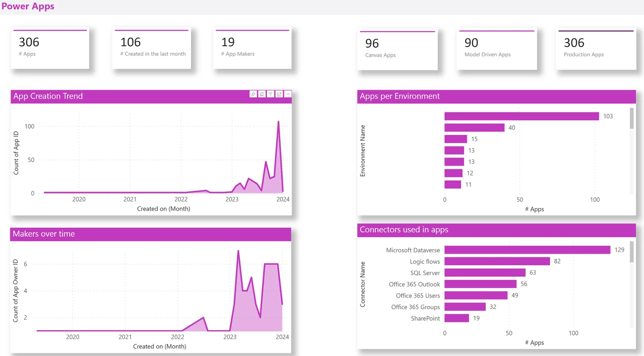
Task: Pin the App Creation Trend visual
Action: coord(253,94)
